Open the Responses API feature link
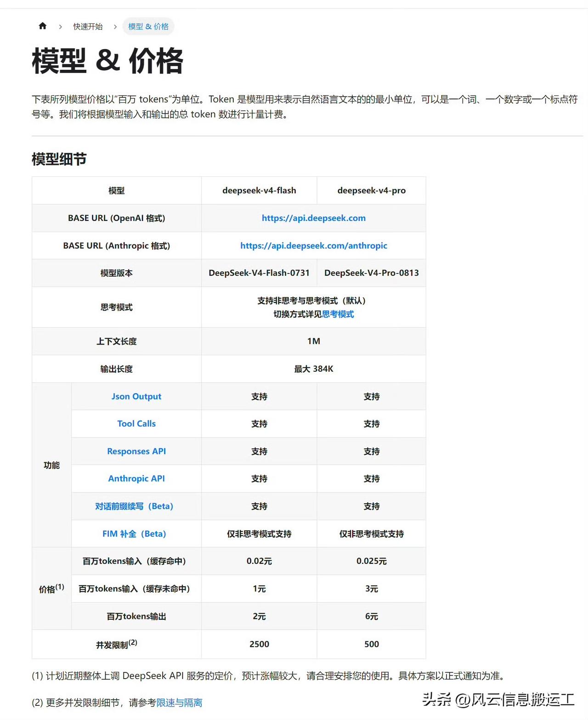This screenshot has height=720, width=588. click(136, 451)
